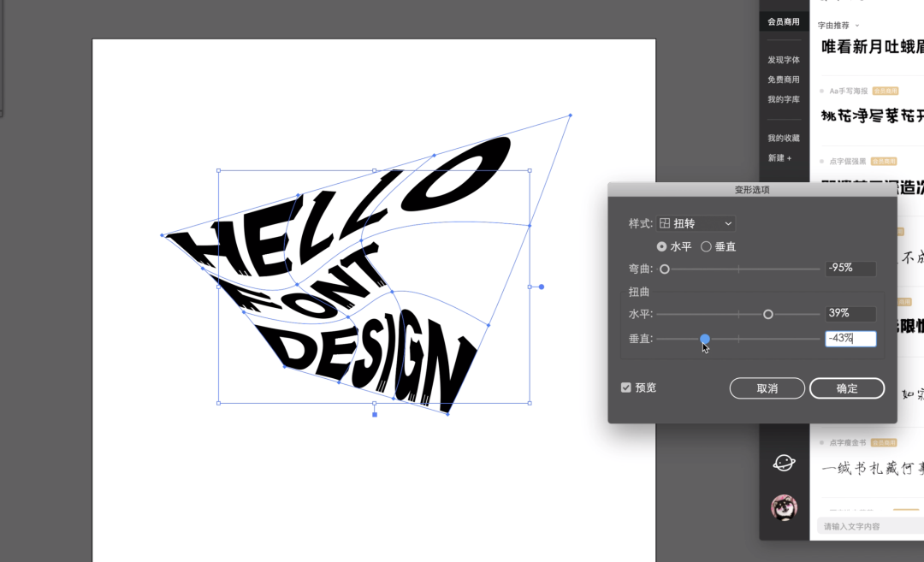Click the 会员商用 badge beside Aa手写海报
This screenshot has width=924, height=562.
coord(885,91)
